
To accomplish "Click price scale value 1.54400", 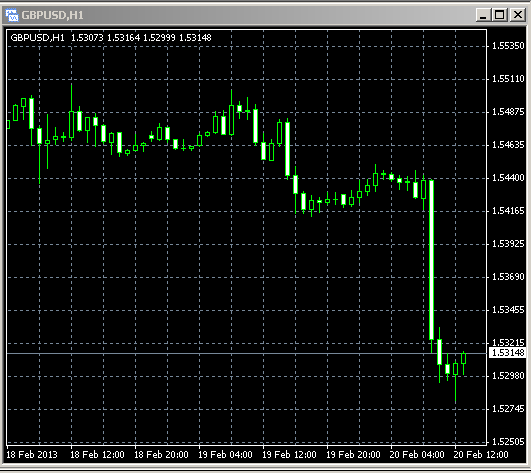I will click(x=508, y=178).
